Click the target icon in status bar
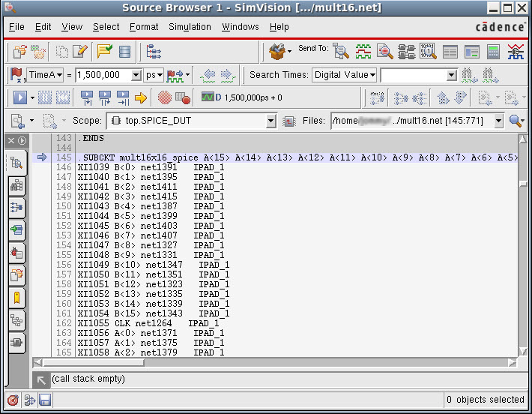The width and height of the screenshot is (532, 414). (13, 400)
